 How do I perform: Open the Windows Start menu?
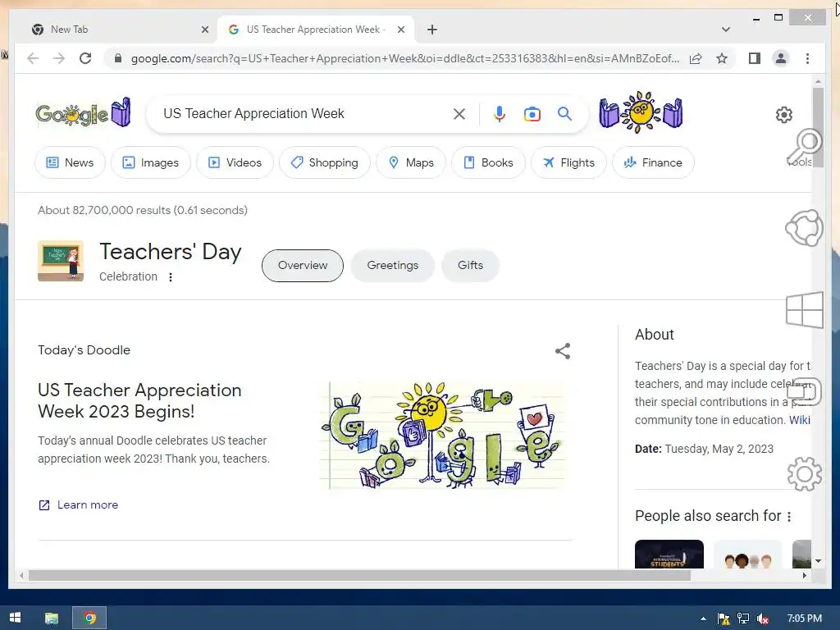point(15,618)
